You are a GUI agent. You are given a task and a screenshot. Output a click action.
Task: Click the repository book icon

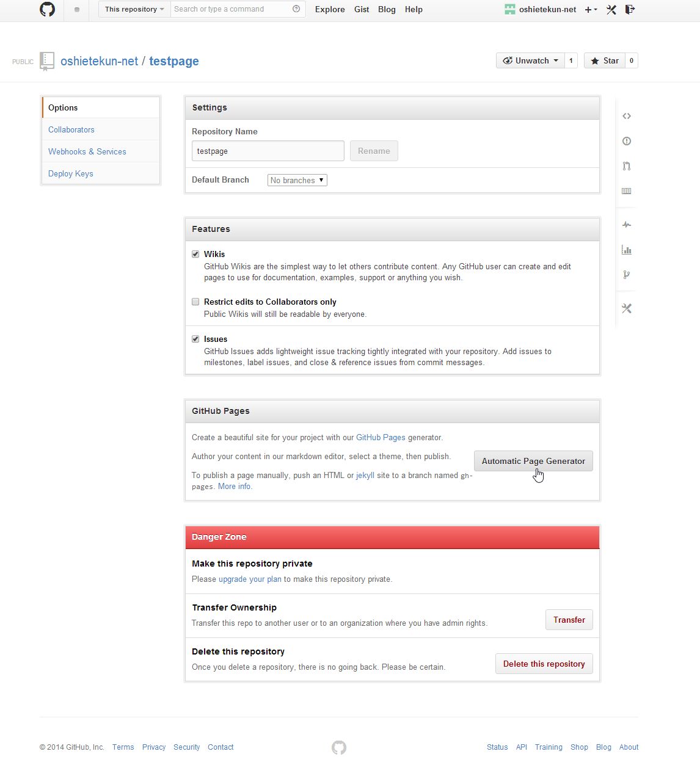[x=47, y=61]
